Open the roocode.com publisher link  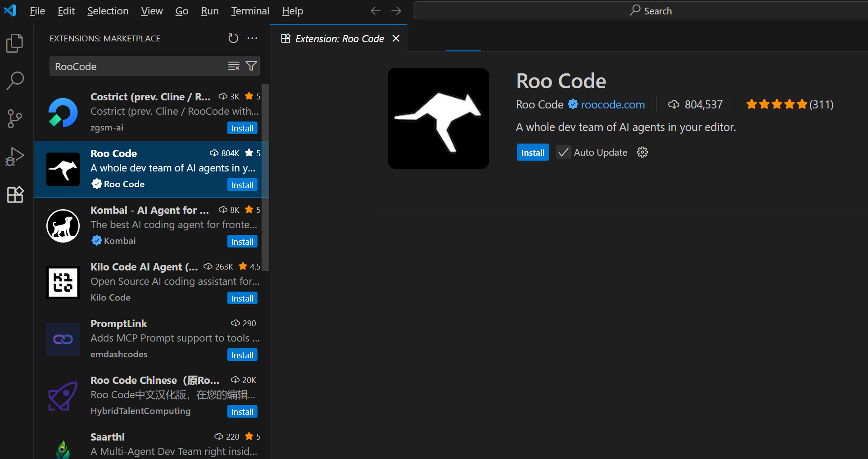[x=613, y=104]
